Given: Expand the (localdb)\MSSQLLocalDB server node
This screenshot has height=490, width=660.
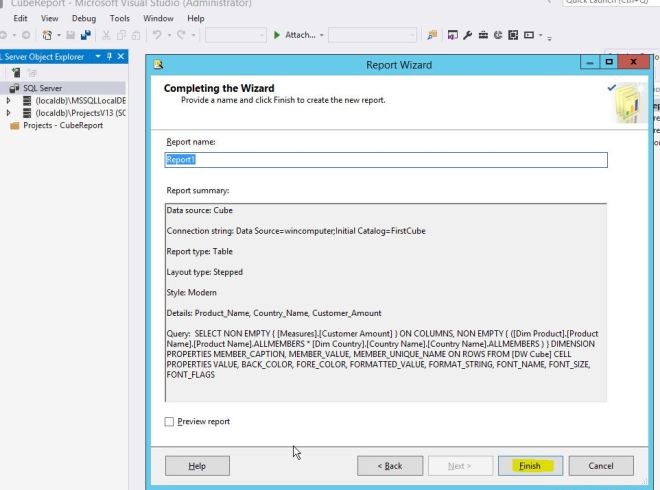Looking at the screenshot, I should 9,101.
